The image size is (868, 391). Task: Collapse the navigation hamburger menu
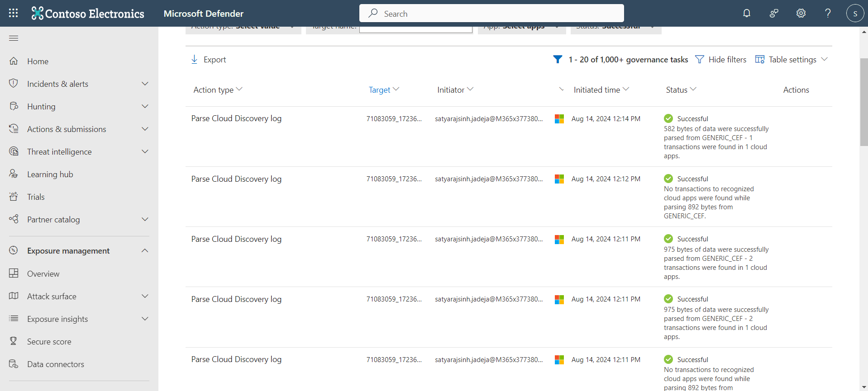(x=14, y=38)
